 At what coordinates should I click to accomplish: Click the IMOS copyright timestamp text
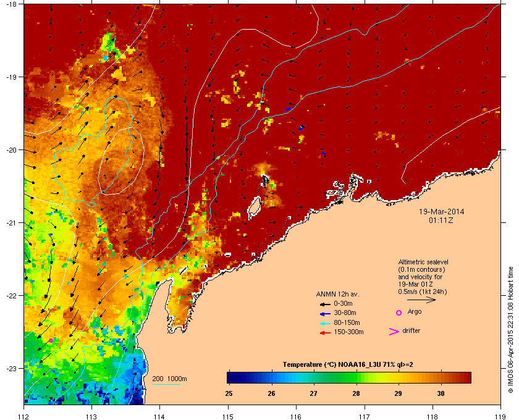pyautogui.click(x=511, y=330)
